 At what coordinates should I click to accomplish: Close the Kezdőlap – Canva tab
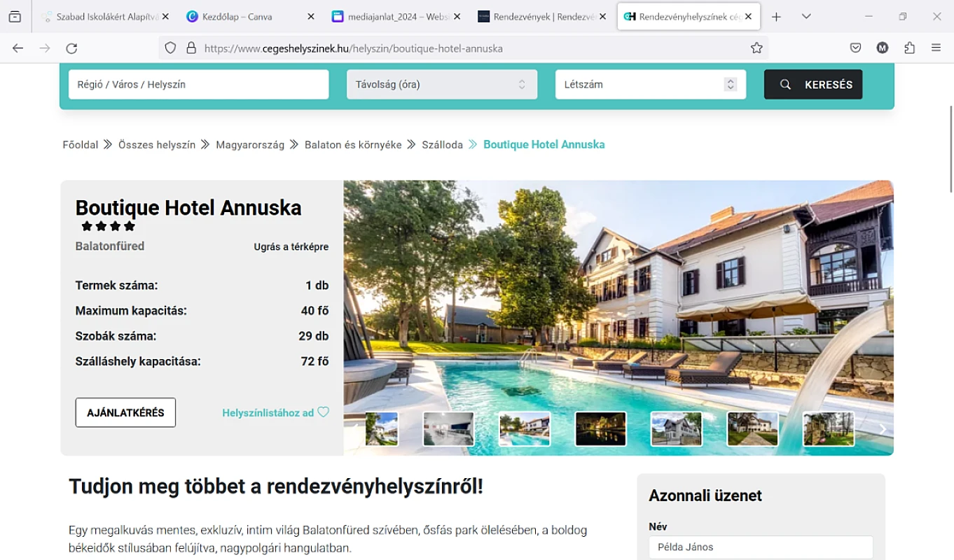tap(311, 17)
